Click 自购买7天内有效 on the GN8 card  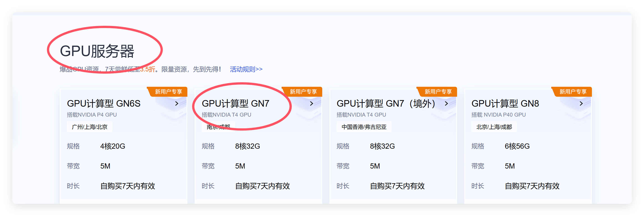(532, 186)
